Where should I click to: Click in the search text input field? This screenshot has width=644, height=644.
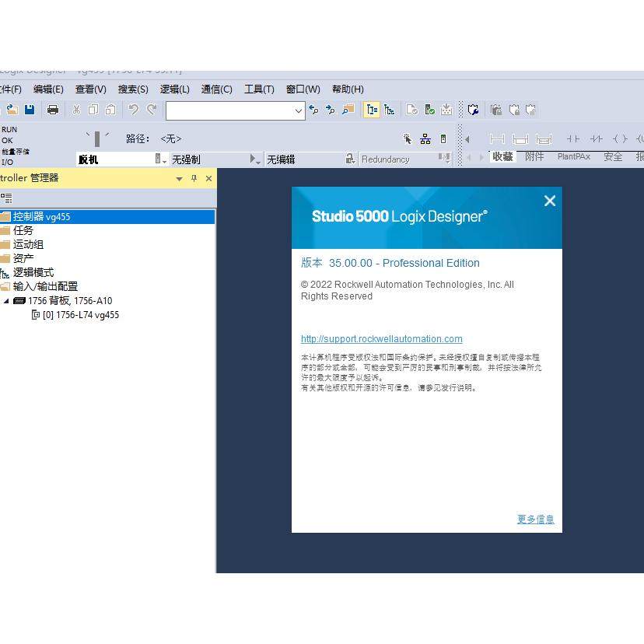(230, 111)
